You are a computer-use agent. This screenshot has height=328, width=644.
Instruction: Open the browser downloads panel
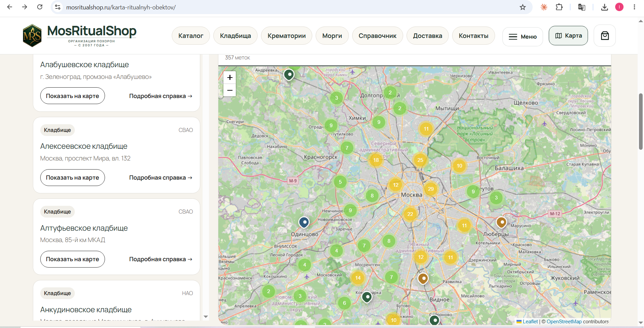(604, 7)
